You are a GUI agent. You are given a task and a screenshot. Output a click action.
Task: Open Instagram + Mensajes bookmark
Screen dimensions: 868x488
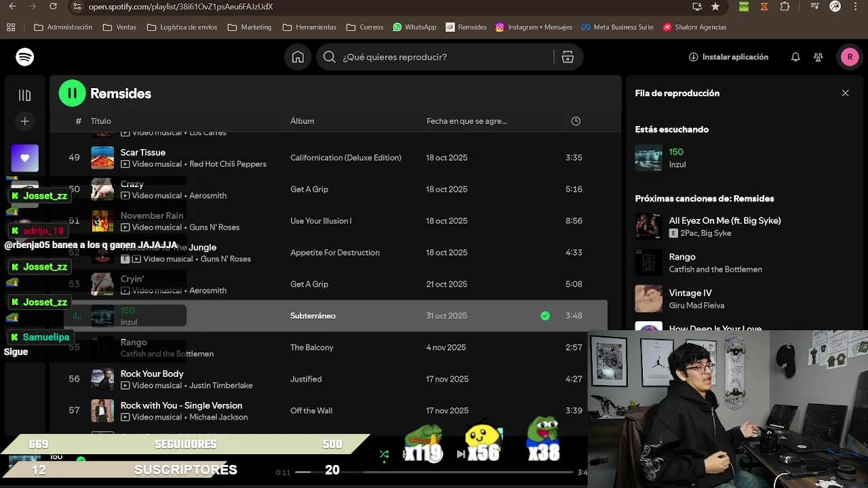pyautogui.click(x=534, y=27)
